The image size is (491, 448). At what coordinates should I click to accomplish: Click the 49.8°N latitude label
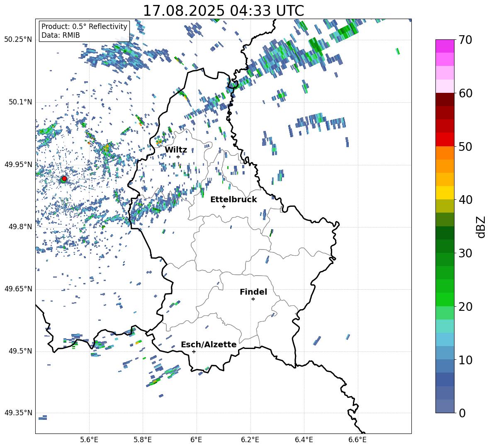[x=20, y=227]
